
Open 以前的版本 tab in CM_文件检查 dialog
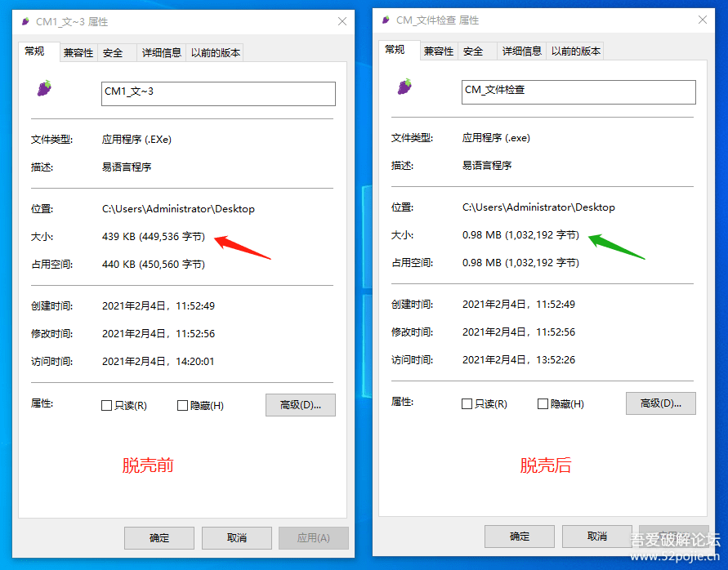576,51
